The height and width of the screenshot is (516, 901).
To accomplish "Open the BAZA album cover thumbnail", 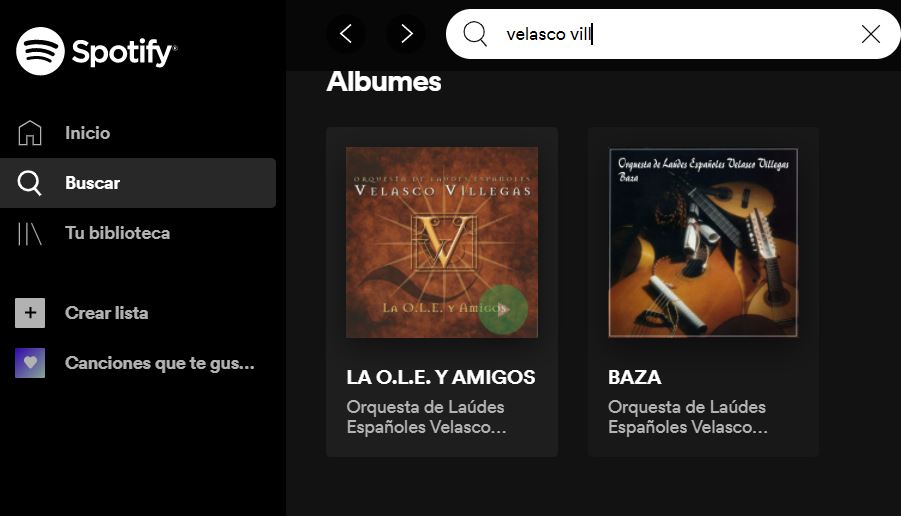I will point(703,242).
